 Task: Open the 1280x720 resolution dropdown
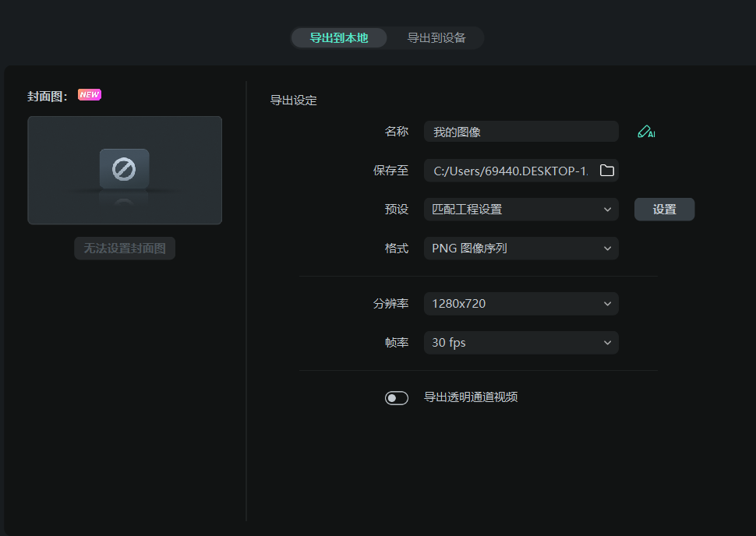coord(521,303)
